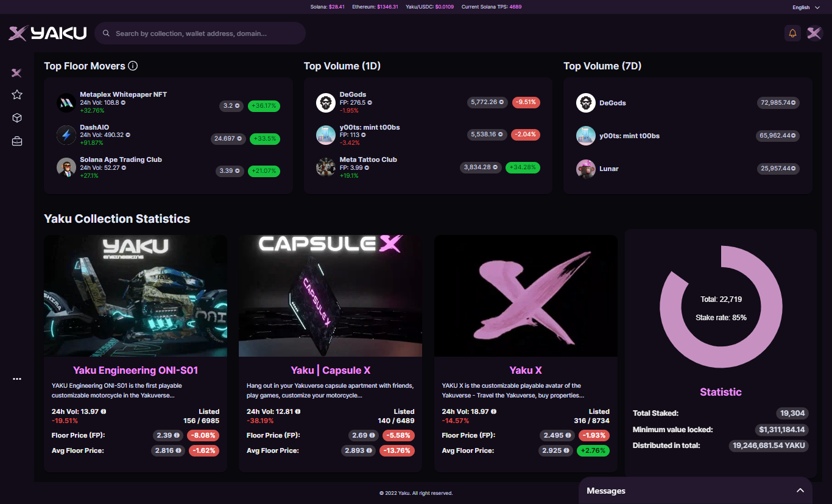Open the cube collections sidebar icon
Image resolution: width=832 pixels, height=504 pixels.
(17, 117)
